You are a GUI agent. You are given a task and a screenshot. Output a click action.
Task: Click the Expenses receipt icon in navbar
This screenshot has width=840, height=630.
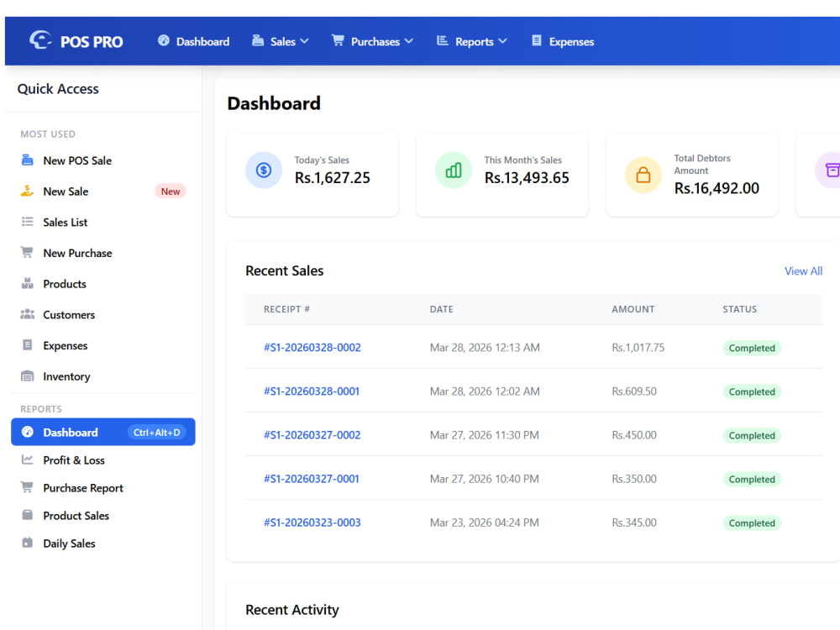tap(536, 40)
